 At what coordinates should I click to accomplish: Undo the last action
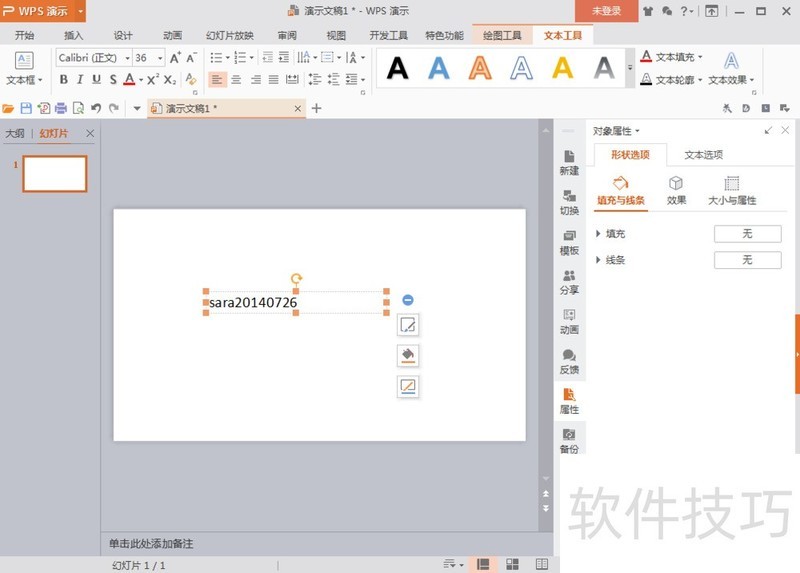pos(96,108)
